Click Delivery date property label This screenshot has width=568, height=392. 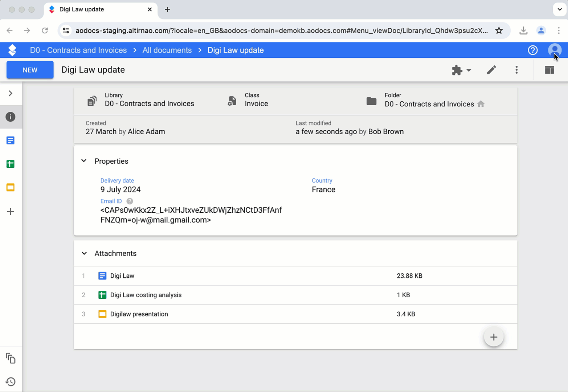(117, 180)
